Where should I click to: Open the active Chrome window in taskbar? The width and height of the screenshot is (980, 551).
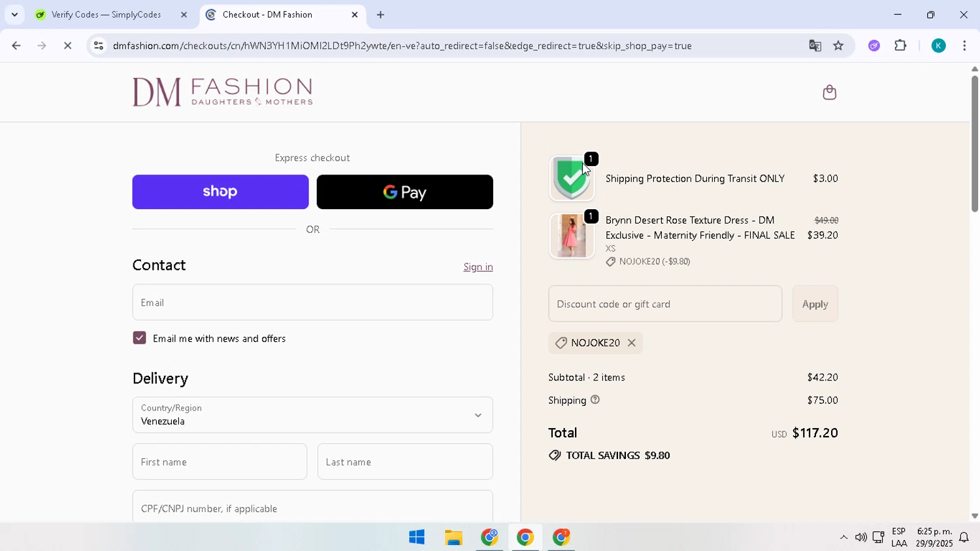tap(525, 537)
